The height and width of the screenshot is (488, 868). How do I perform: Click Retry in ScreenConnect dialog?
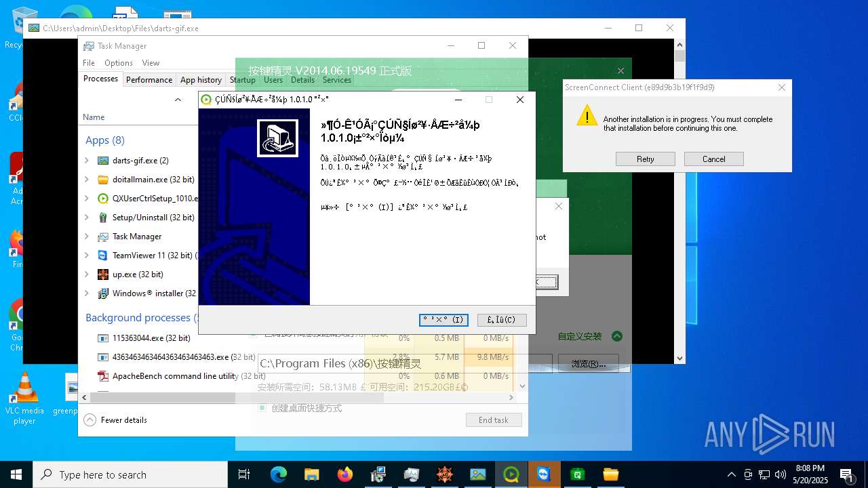click(646, 159)
